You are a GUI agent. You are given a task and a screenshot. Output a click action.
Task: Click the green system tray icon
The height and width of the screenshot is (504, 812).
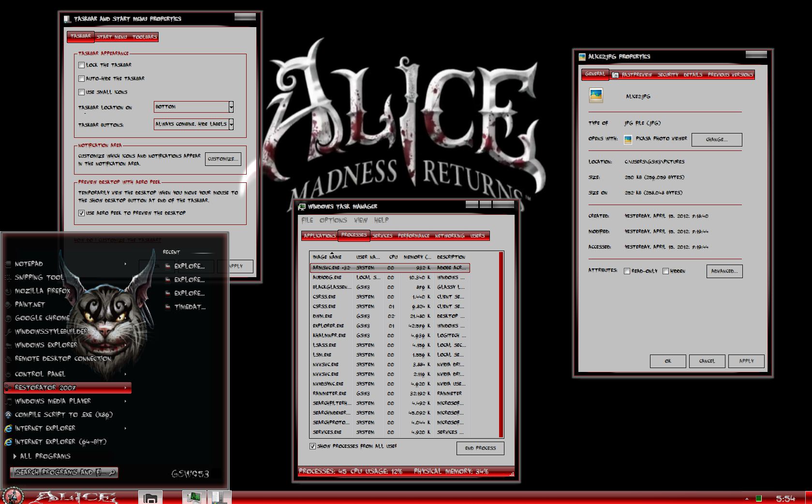pyautogui.click(x=759, y=498)
